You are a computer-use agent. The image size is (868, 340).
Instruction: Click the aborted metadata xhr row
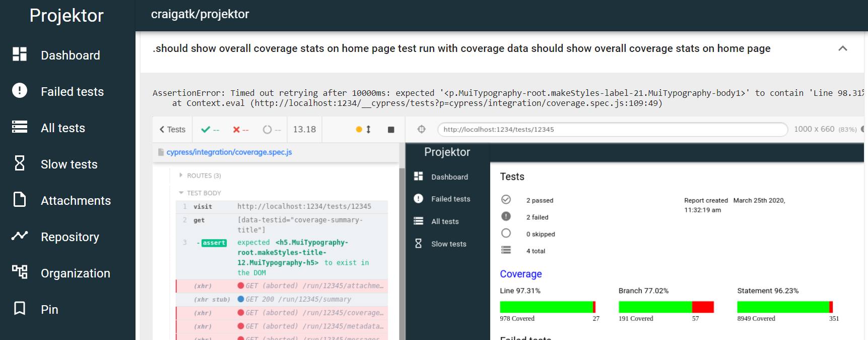(x=282, y=327)
